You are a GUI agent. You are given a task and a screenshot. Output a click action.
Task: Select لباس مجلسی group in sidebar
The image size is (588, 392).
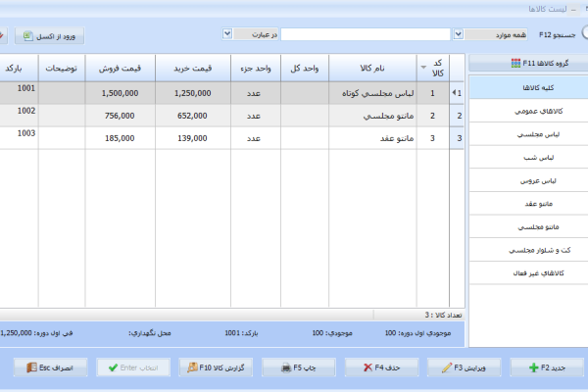528,134
